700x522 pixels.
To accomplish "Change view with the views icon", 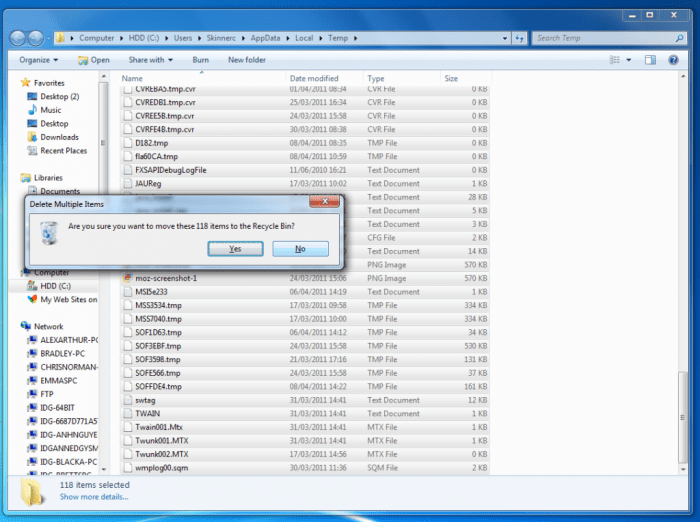I will (615, 60).
